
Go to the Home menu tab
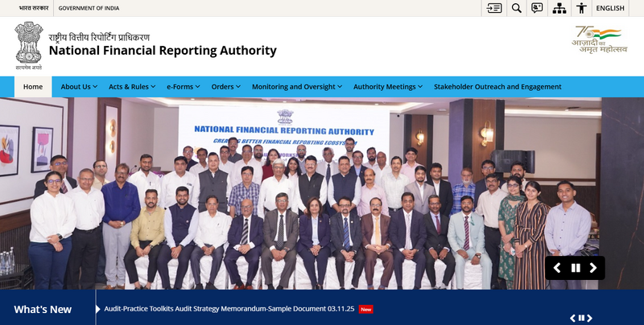[33, 87]
